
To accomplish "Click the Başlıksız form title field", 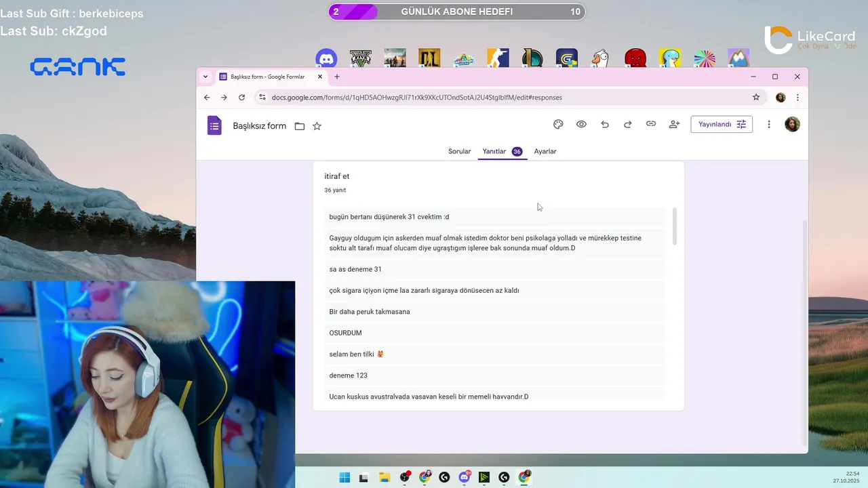I will (x=260, y=126).
